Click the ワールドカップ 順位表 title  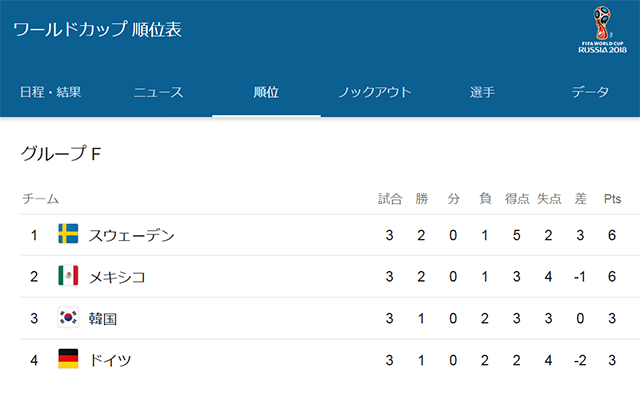(x=98, y=29)
